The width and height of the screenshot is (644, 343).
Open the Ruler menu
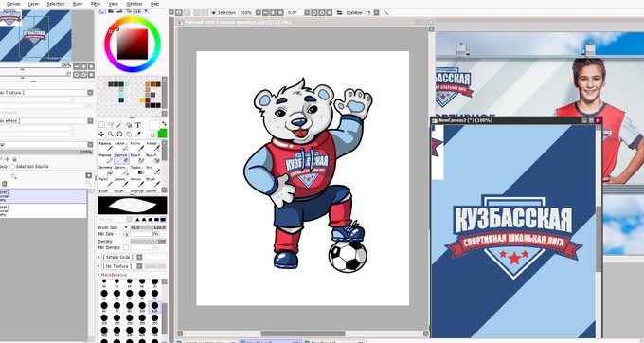78,4
